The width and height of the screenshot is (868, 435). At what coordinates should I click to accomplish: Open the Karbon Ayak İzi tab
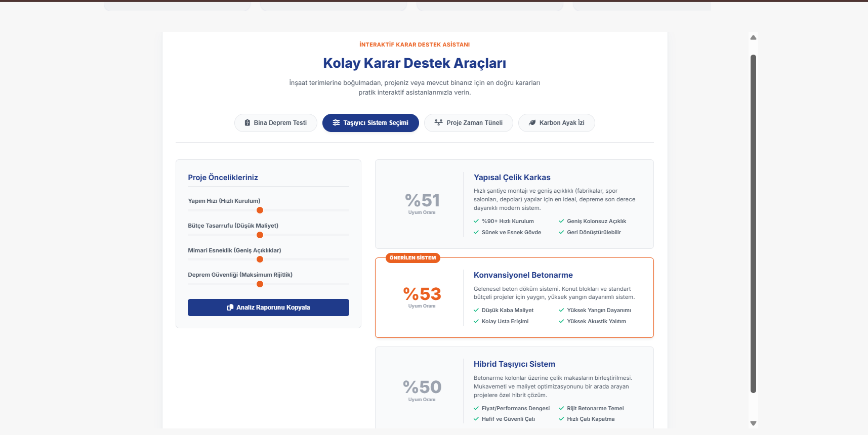pyautogui.click(x=557, y=123)
